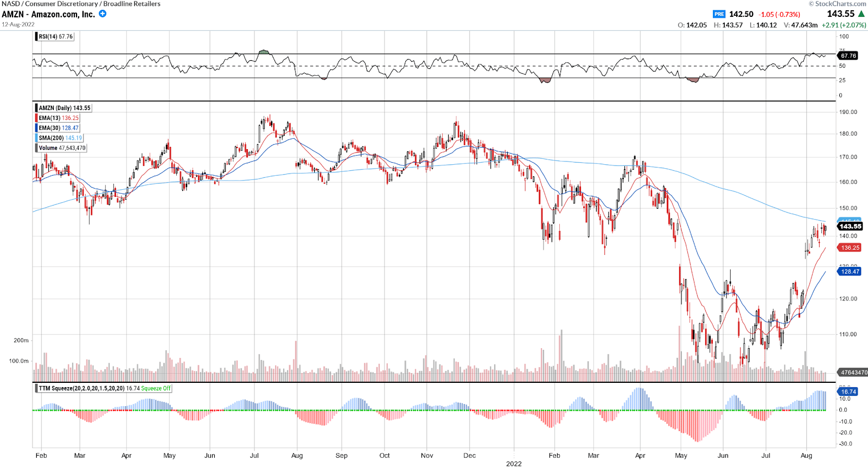Click the large 143.55 price in the header
Screen dimensions: 868x468
pos(841,14)
